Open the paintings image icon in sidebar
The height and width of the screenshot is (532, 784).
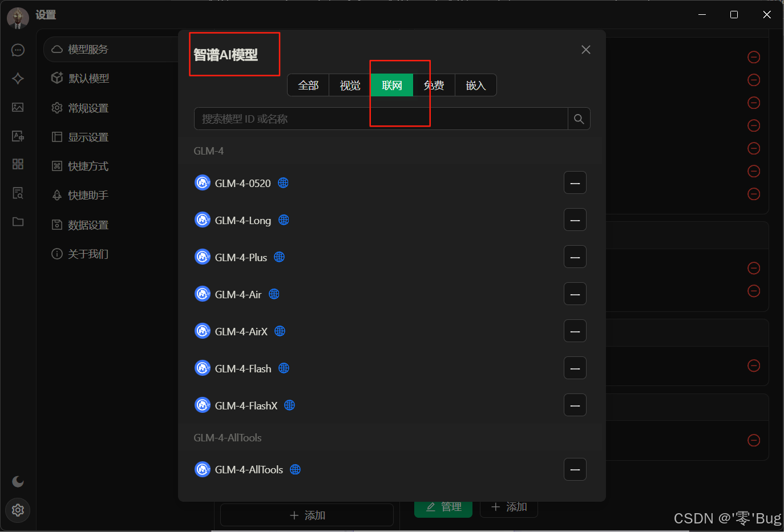(x=18, y=107)
